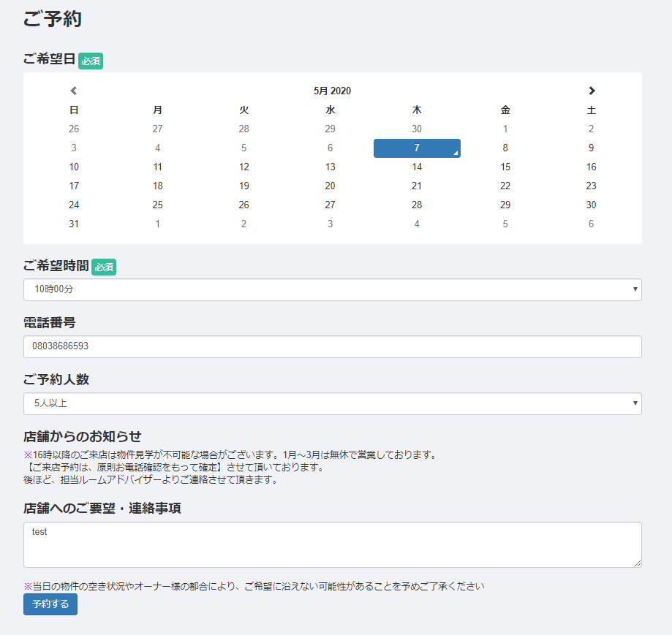Viewport: 672px width, 635px height.
Task: Select May 10 on the calendar
Action: click(x=73, y=167)
